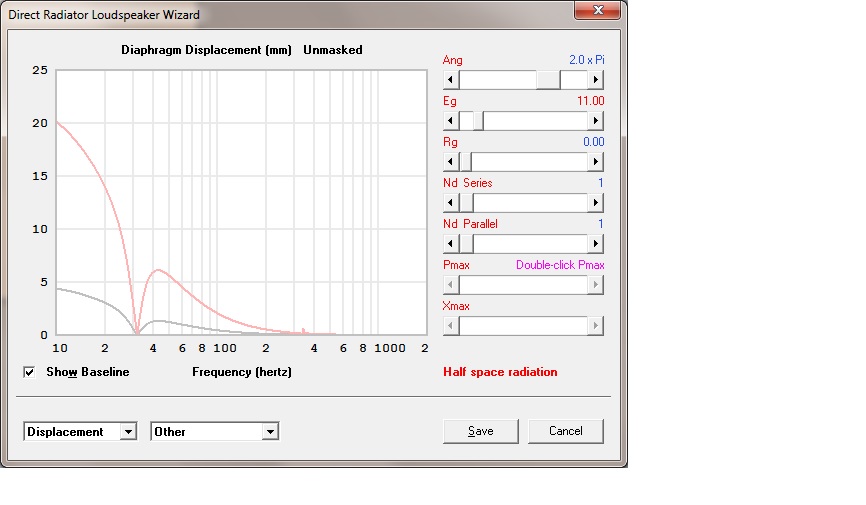Click the Eg slider thumb
866x505 pixels.
point(478,120)
